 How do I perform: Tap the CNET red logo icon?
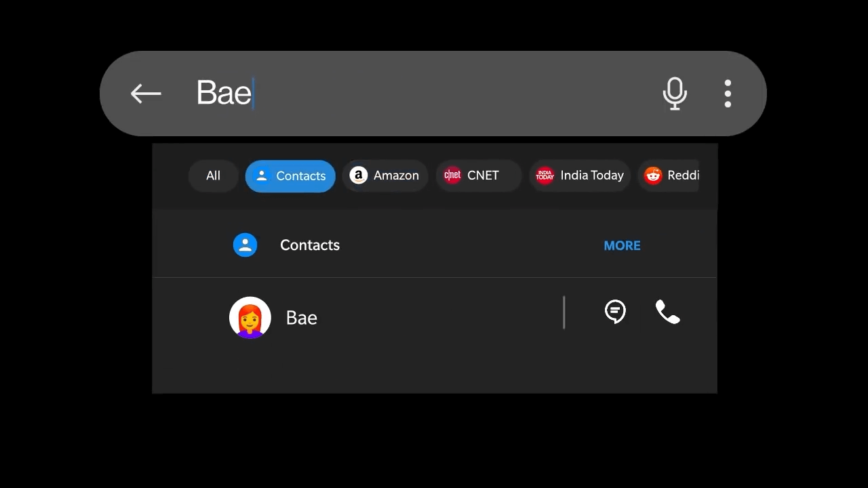pyautogui.click(x=452, y=176)
